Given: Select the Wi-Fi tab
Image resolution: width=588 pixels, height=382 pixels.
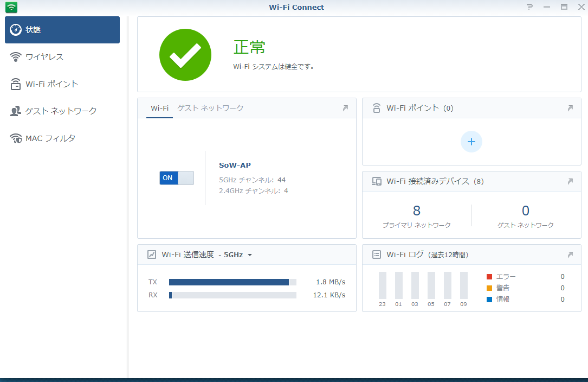Looking at the screenshot, I should [x=159, y=108].
